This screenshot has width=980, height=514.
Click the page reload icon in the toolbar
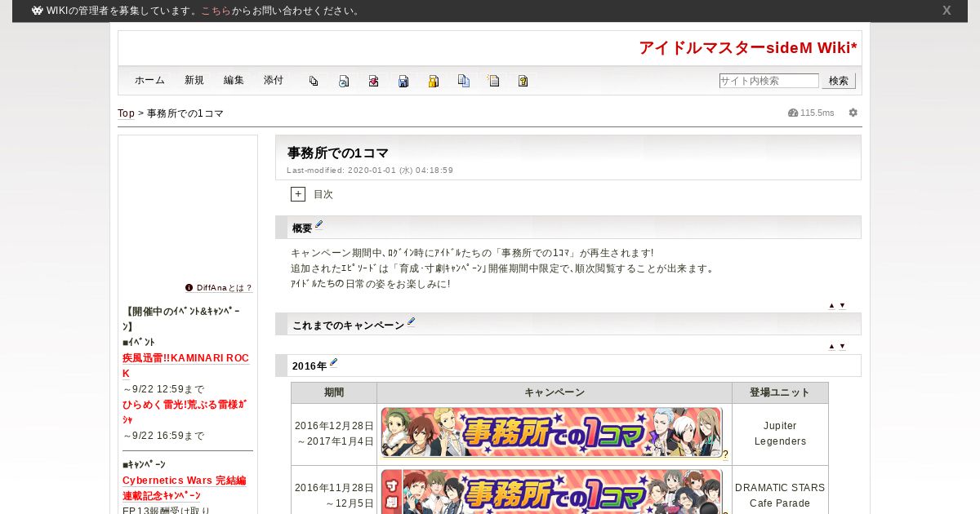(x=344, y=81)
